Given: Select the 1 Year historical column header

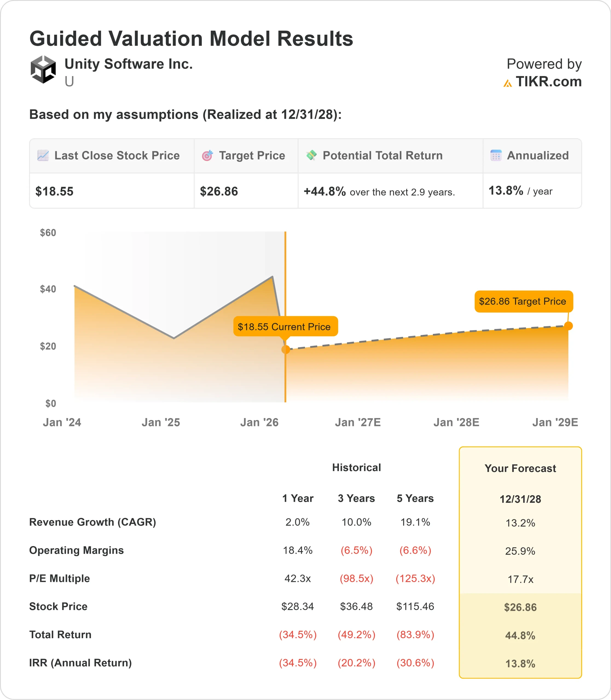Looking at the screenshot, I should pos(298,498).
